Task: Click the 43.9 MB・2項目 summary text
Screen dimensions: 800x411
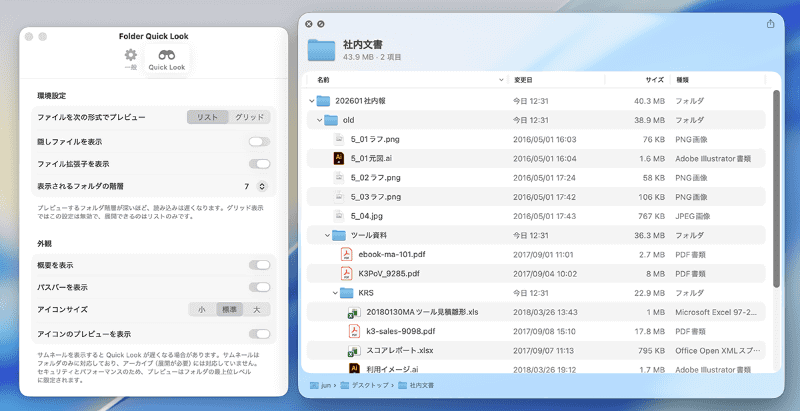Action: pyautogui.click(x=372, y=57)
